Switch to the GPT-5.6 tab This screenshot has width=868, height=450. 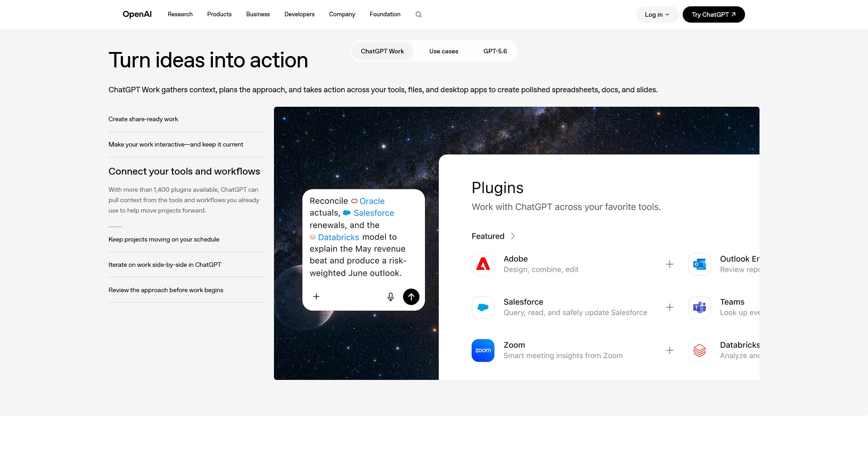click(x=495, y=51)
